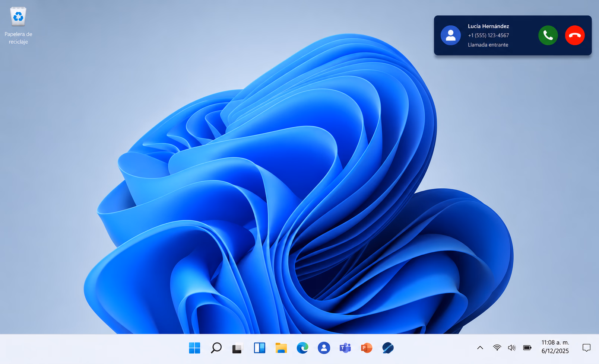Screen dimensions: 599x364
Task: Click the Llamada entrante status text
Action: click(488, 45)
